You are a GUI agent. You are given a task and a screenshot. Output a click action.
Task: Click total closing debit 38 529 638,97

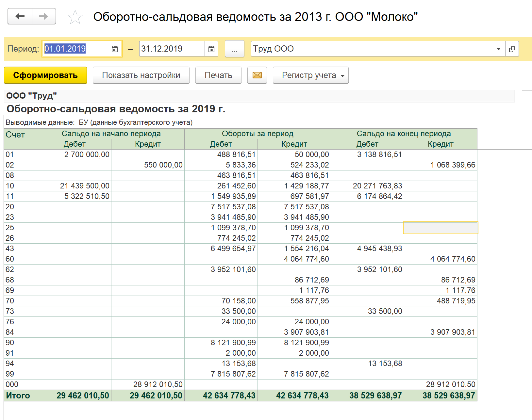click(375, 396)
